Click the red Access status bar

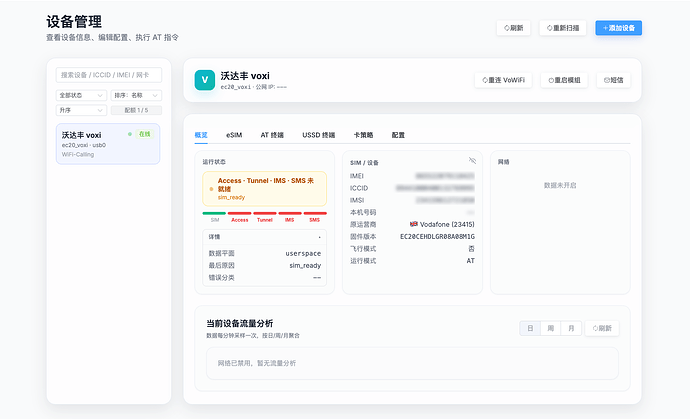[x=239, y=213]
